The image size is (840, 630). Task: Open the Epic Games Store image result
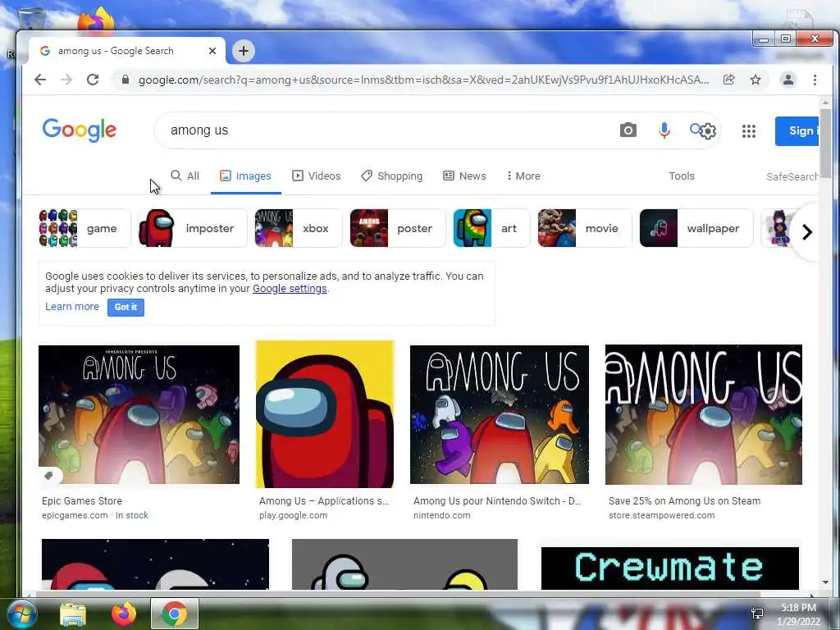139,414
